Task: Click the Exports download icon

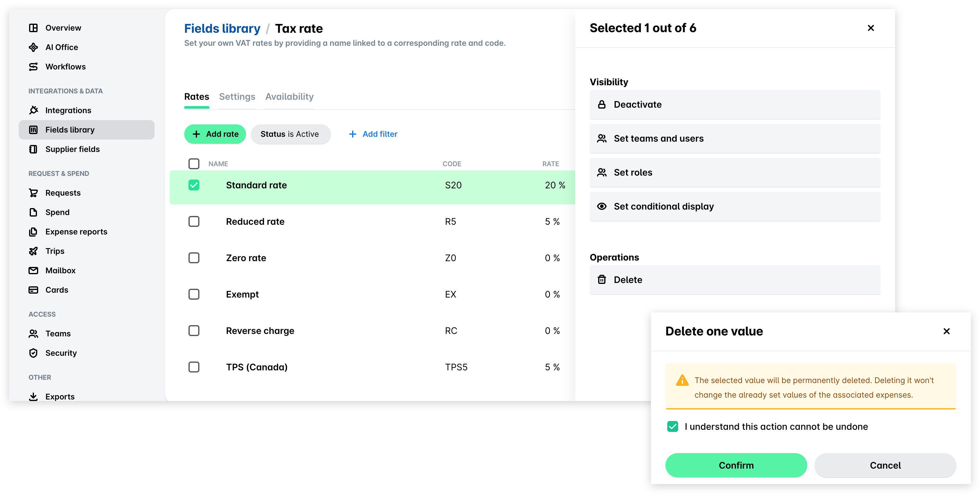Action: tap(33, 396)
